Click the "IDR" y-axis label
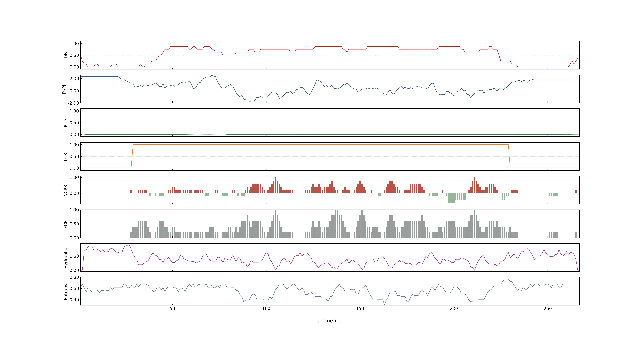Image resolution: width=644 pixels, height=343 pixels. pos(66,55)
